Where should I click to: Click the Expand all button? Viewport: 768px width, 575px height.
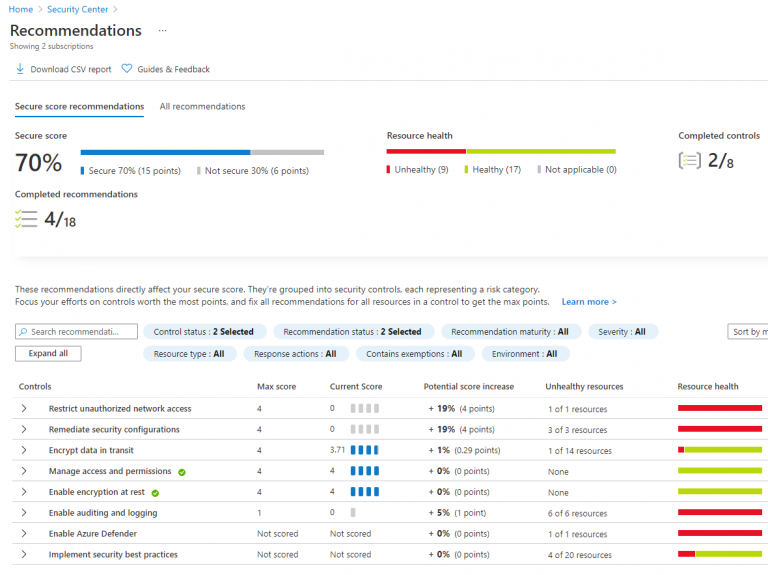pyautogui.click(x=48, y=354)
